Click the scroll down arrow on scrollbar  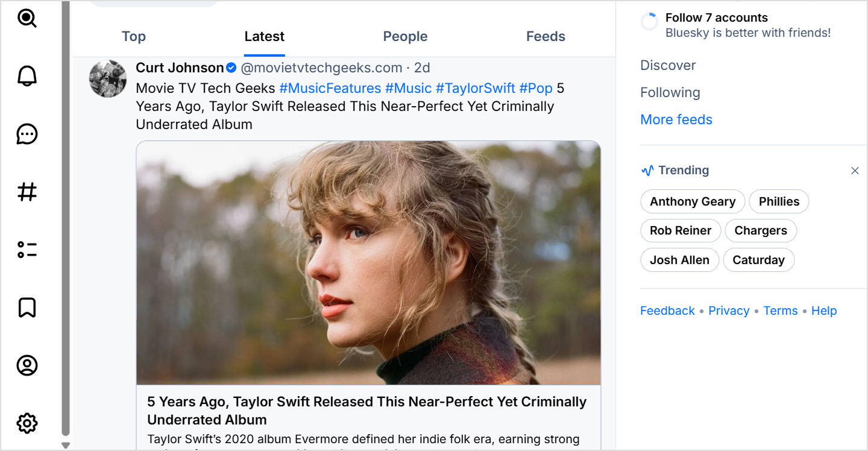[x=66, y=446]
